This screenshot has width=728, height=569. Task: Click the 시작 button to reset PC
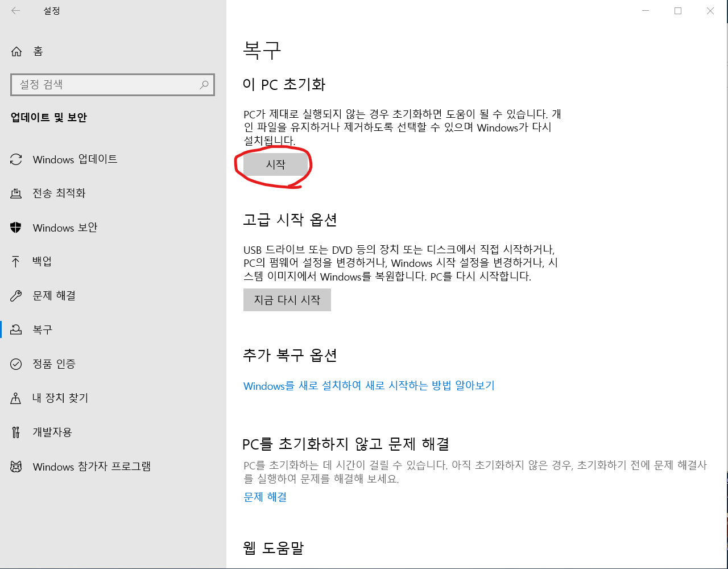click(x=276, y=164)
